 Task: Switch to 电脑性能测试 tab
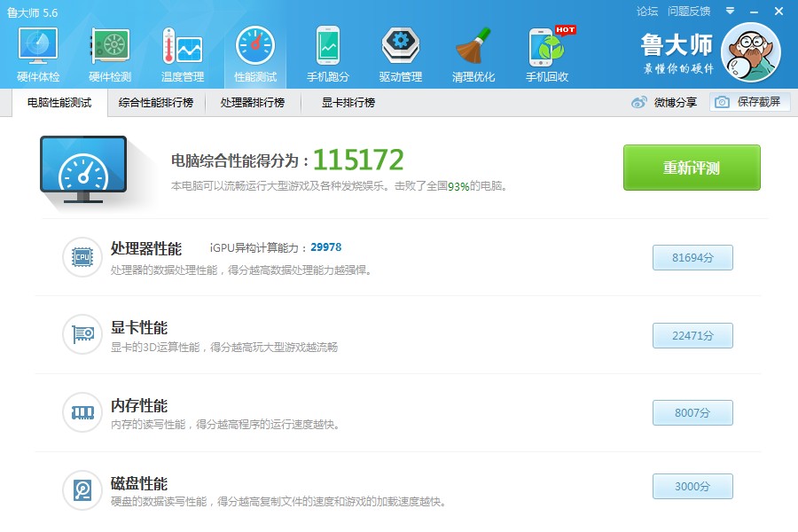[x=59, y=103]
